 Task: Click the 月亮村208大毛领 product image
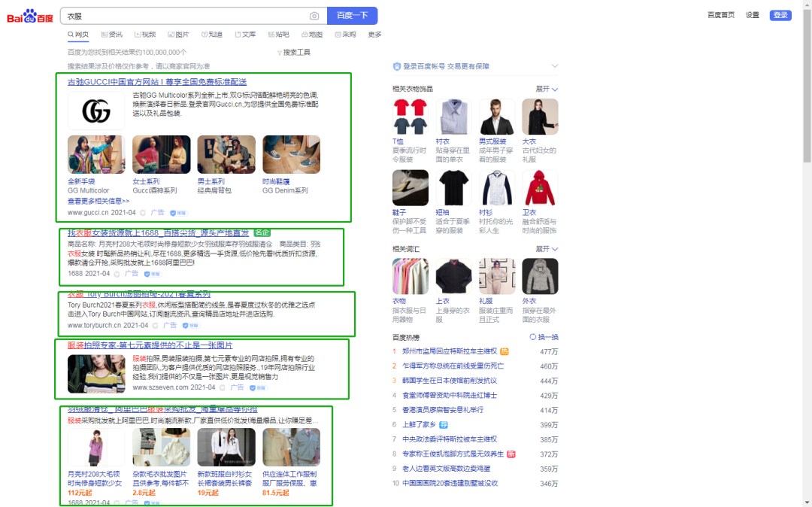[x=96, y=448]
